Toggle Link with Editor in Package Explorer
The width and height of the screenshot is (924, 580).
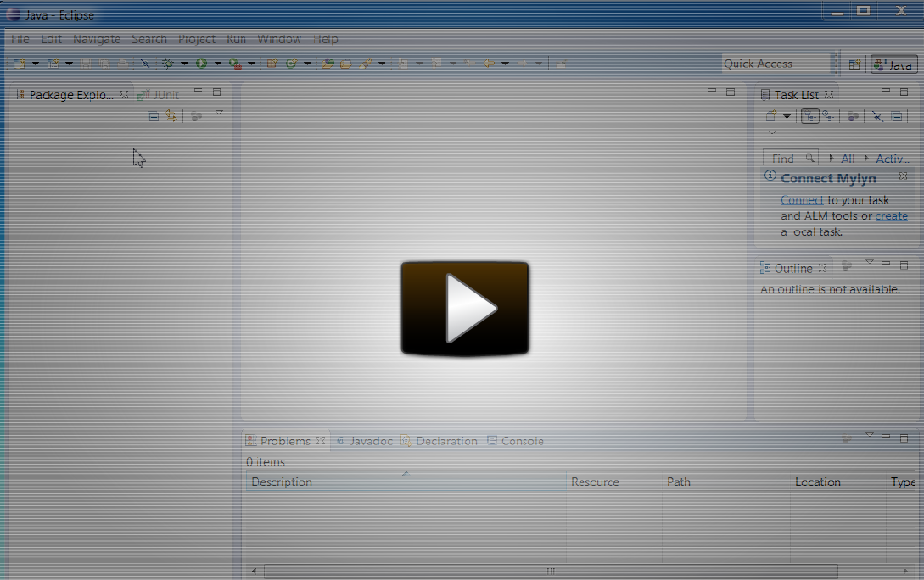(171, 116)
